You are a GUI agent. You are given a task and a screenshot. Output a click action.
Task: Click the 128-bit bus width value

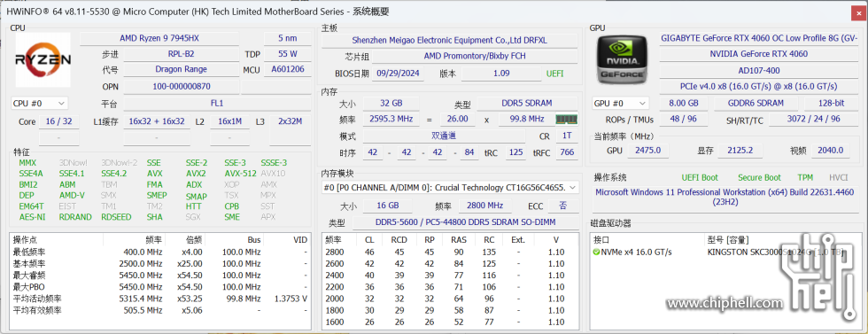point(831,103)
